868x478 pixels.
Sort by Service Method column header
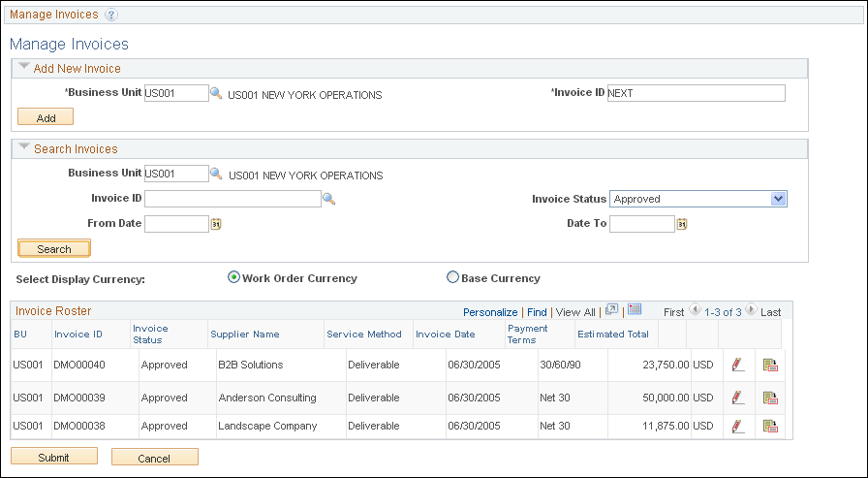point(363,334)
